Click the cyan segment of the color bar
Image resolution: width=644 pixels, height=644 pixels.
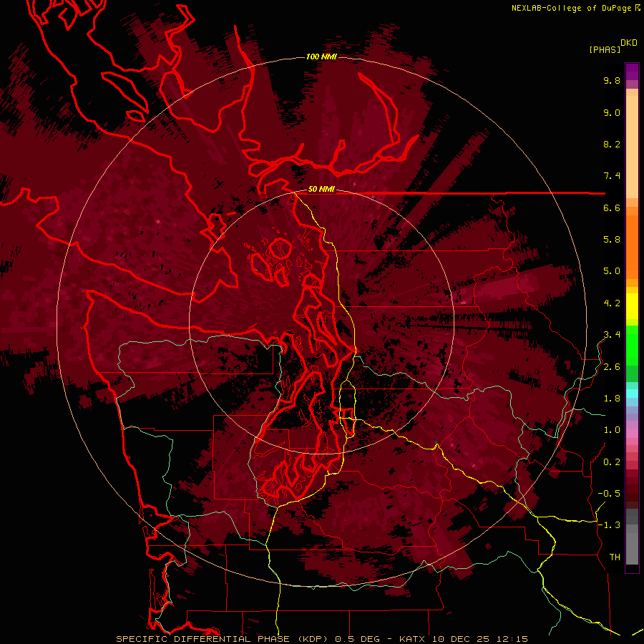coord(632,394)
